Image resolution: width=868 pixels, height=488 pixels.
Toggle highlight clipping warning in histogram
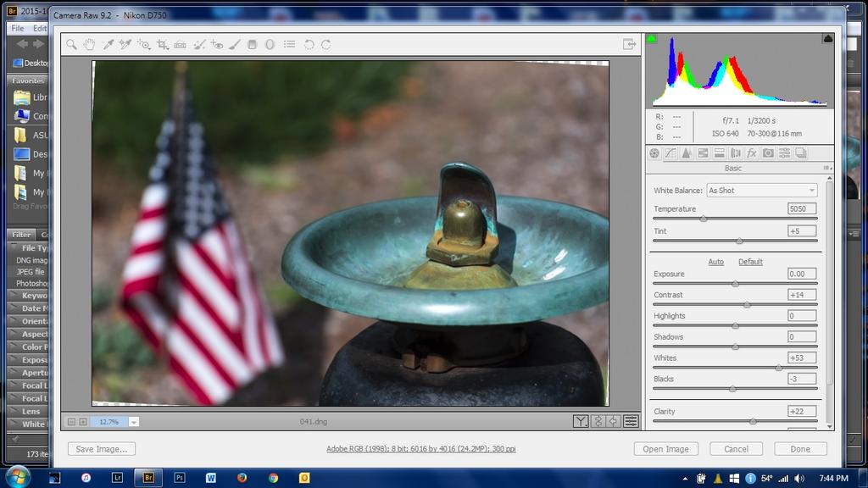point(827,39)
